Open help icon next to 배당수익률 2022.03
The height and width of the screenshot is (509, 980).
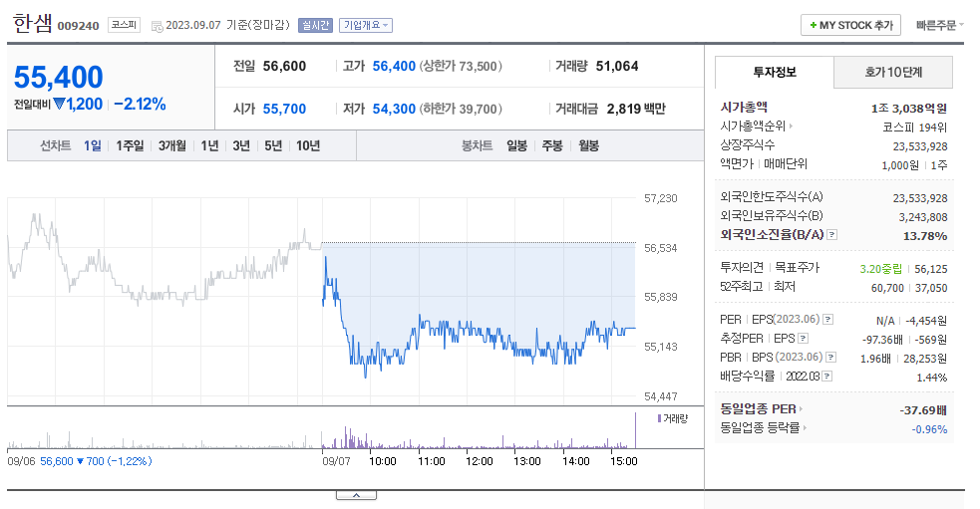(x=827, y=376)
